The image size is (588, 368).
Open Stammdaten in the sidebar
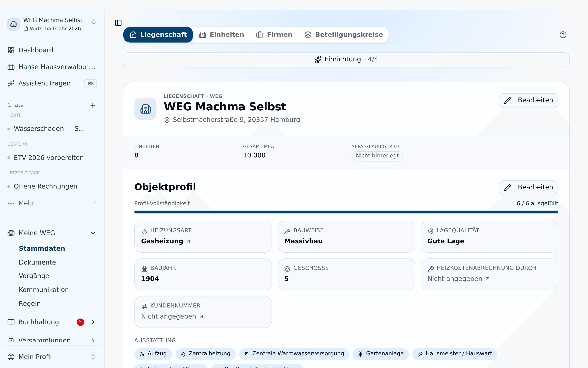(42, 248)
